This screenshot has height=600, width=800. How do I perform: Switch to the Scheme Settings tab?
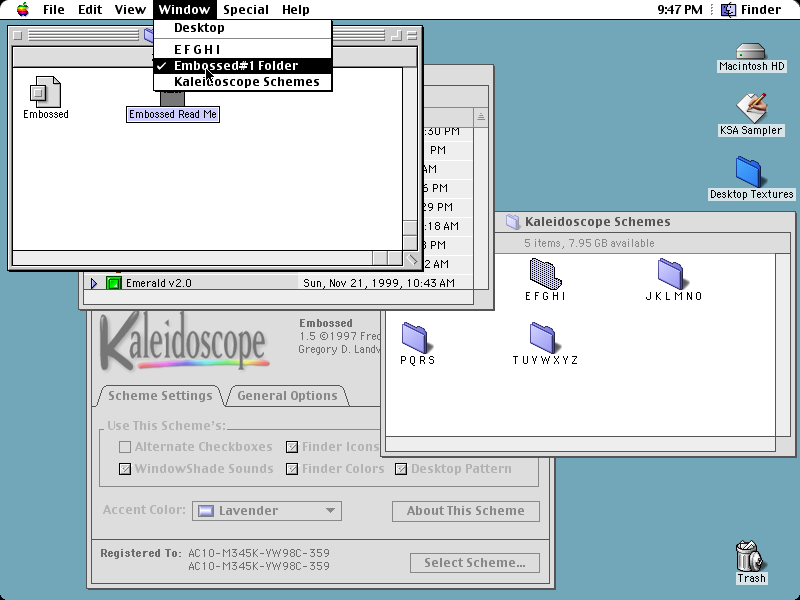click(160, 396)
